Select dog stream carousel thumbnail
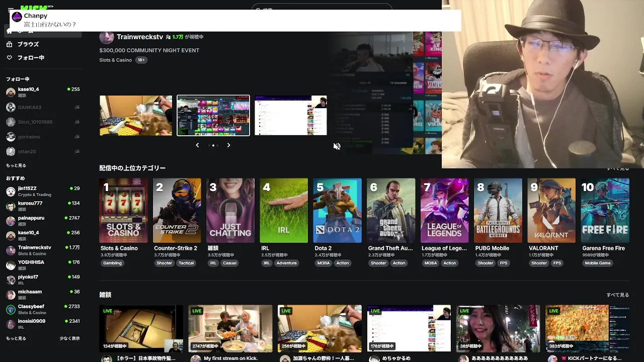The width and height of the screenshot is (644, 362). 136,116
